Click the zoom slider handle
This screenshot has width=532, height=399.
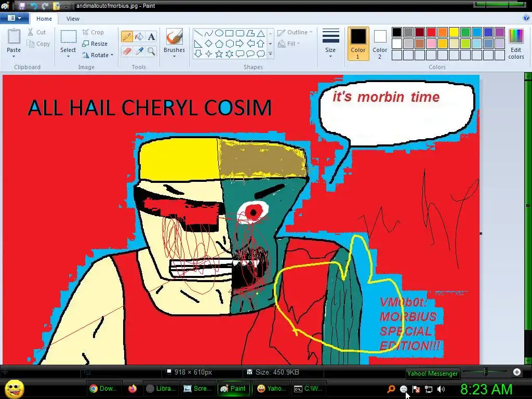tap(486, 372)
